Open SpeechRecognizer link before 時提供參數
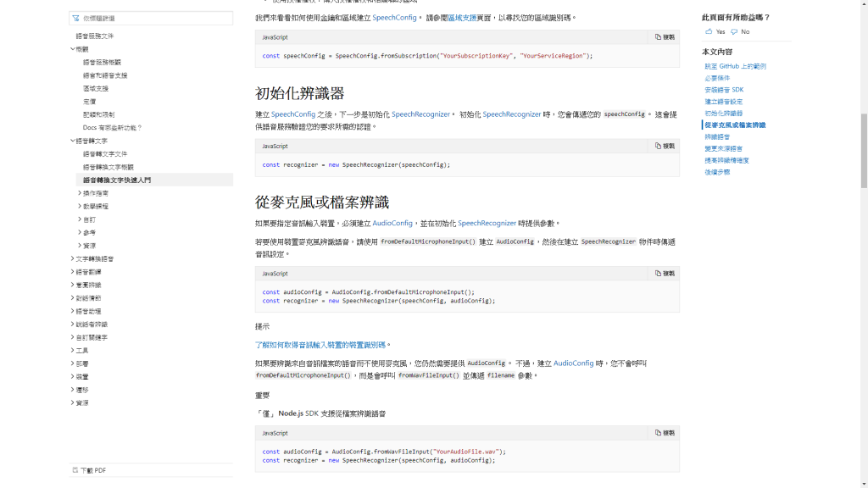 pos(487,223)
